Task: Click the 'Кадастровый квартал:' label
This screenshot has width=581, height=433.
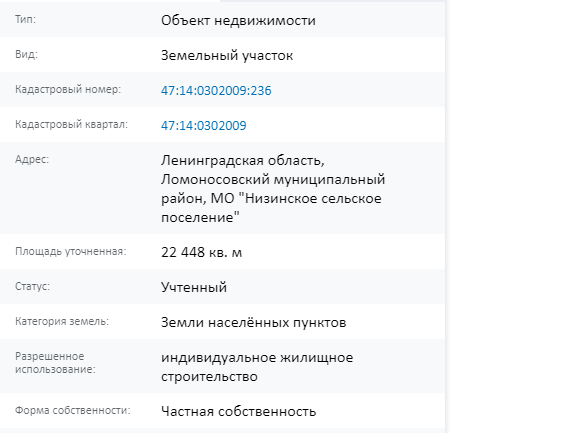Action: 71,124
